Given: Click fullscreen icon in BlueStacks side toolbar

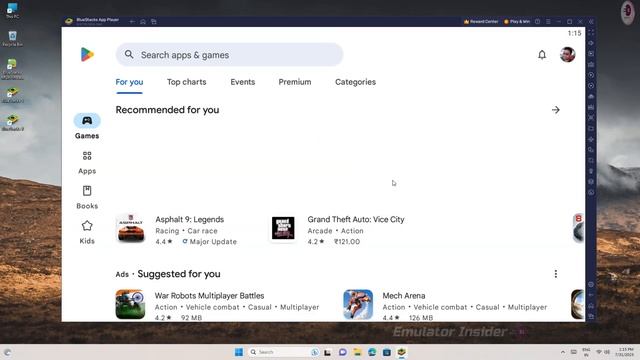Looking at the screenshot, I should (x=591, y=32).
